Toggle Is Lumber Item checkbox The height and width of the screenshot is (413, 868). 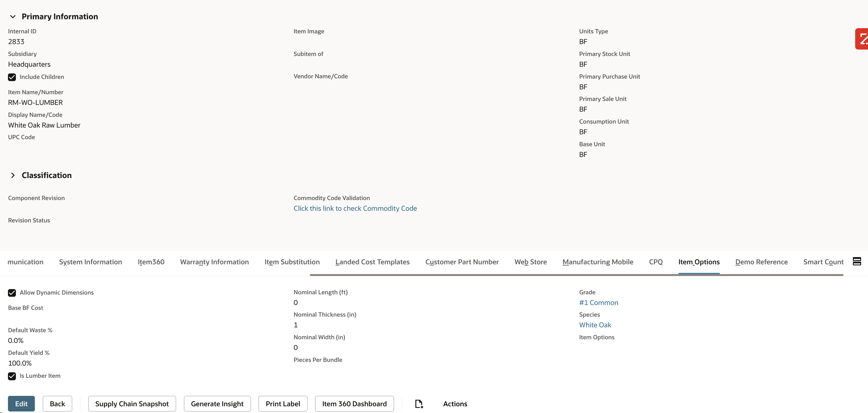click(x=12, y=376)
